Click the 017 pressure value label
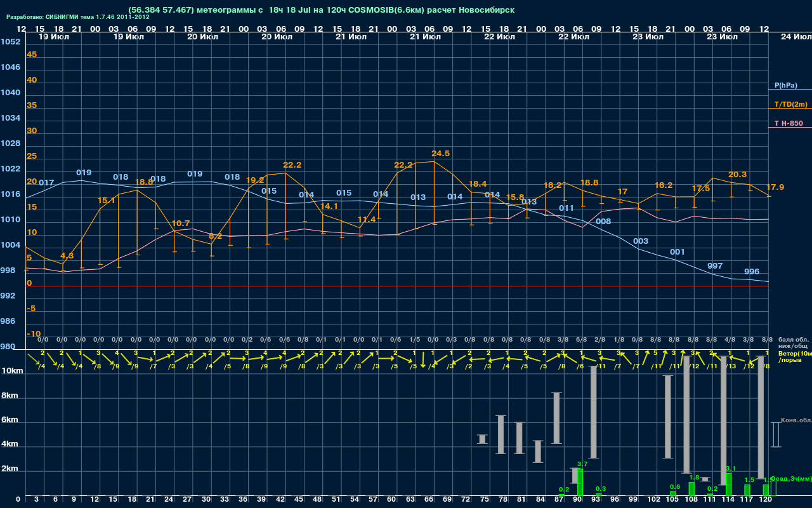This screenshot has width=812, height=508. (46, 183)
